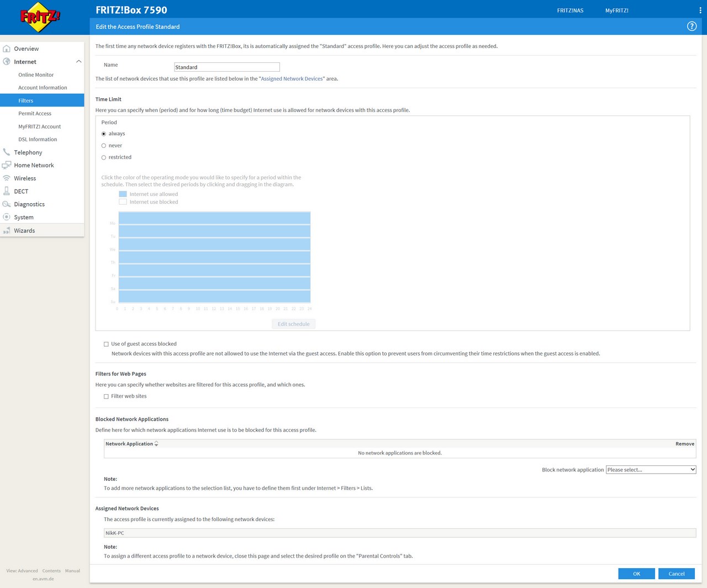The height and width of the screenshot is (588, 707).
Task: Click the FRITZ!Box 7590 title
Action: pyautogui.click(x=131, y=10)
